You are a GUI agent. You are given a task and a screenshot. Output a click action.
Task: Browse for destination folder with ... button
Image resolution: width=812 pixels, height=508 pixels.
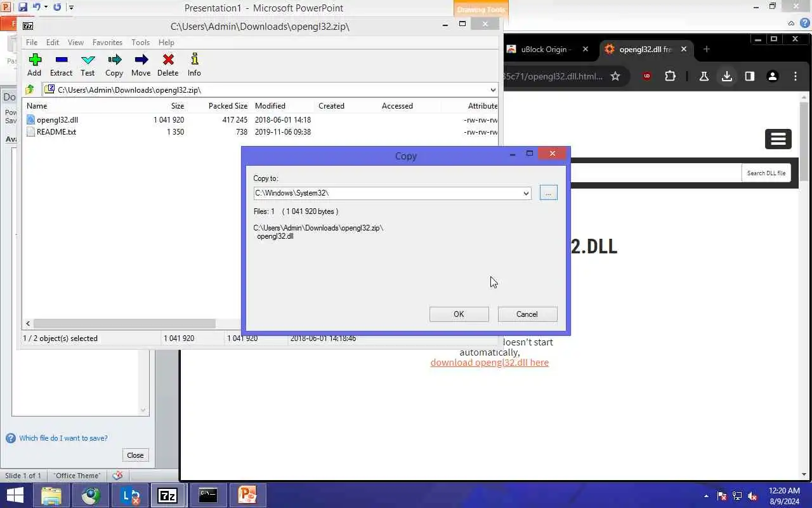tap(549, 192)
